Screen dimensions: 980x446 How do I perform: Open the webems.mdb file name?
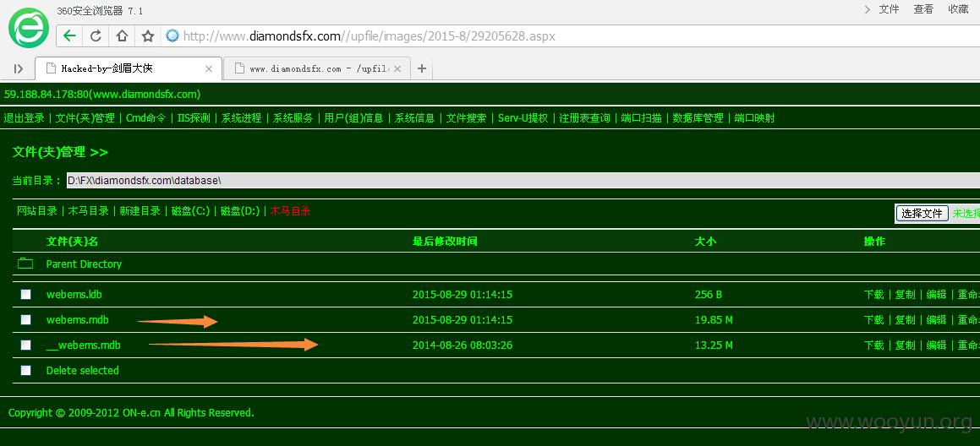pos(78,320)
